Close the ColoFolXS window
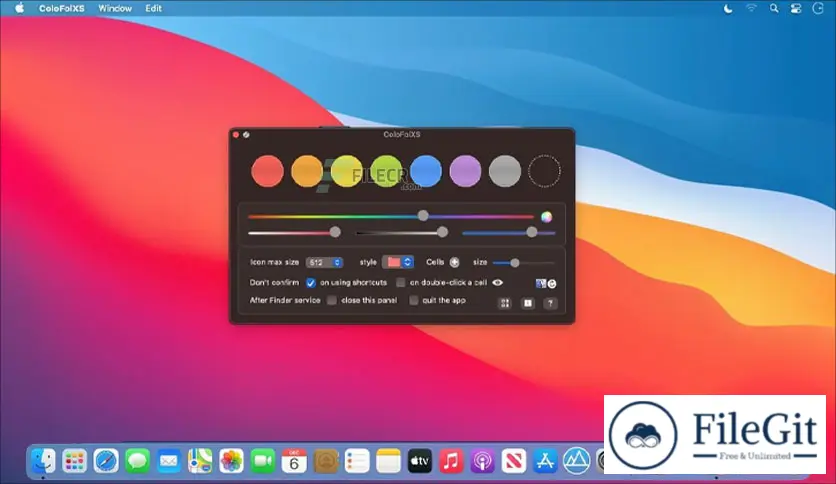Screen dimensions: 836x484 pyautogui.click(x=236, y=135)
